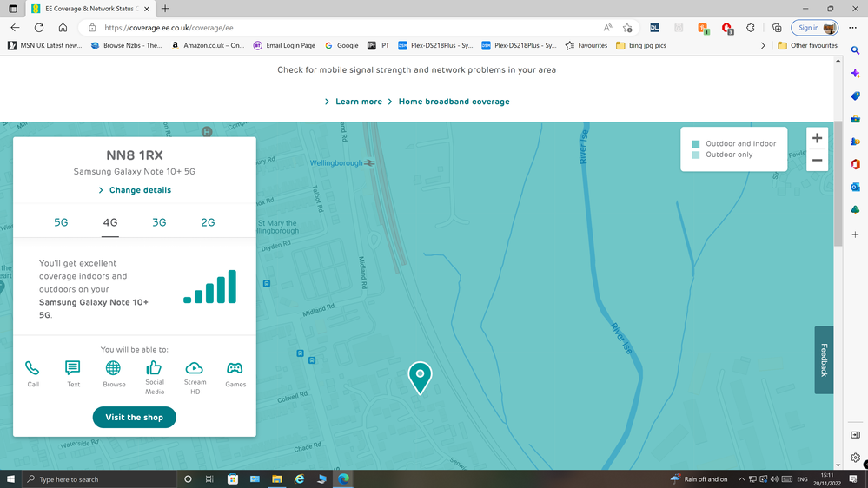
Task: Click the Outdoor and indoor legend swatch
Action: click(x=696, y=144)
